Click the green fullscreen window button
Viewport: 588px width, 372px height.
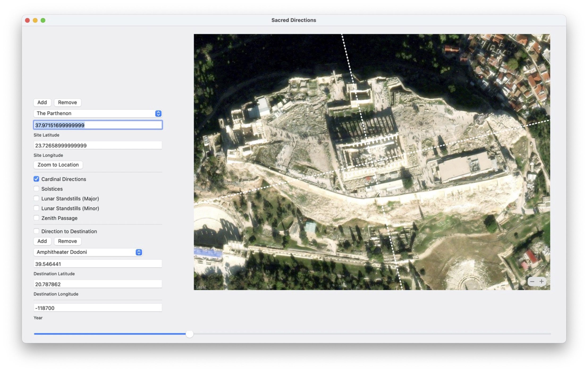(x=43, y=20)
